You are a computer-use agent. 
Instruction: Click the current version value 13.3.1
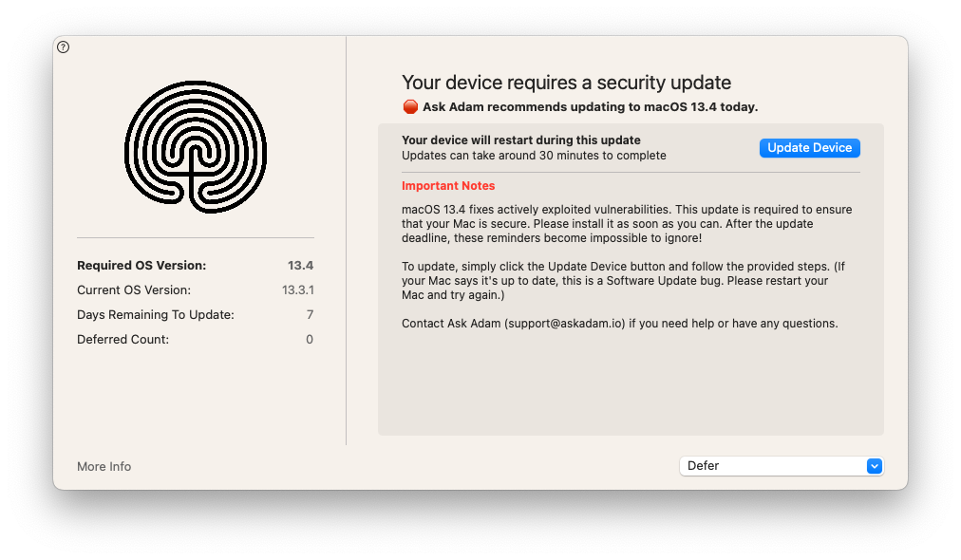point(298,289)
